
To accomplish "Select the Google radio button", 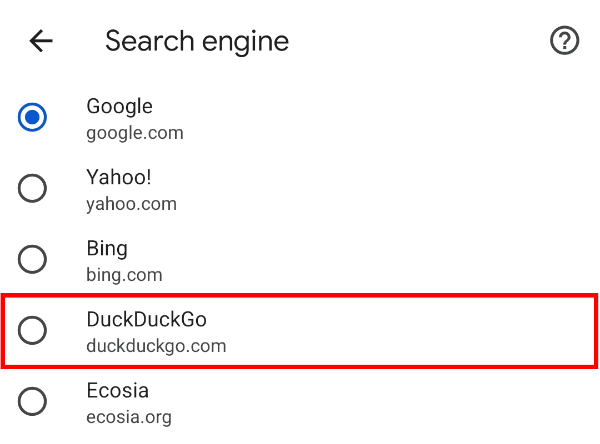I will (33, 118).
